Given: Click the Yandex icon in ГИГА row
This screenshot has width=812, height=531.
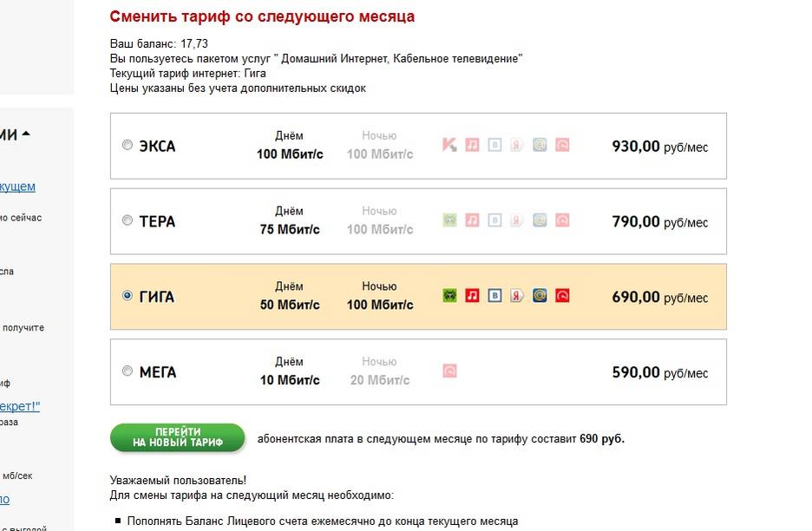Looking at the screenshot, I should tap(517, 296).
